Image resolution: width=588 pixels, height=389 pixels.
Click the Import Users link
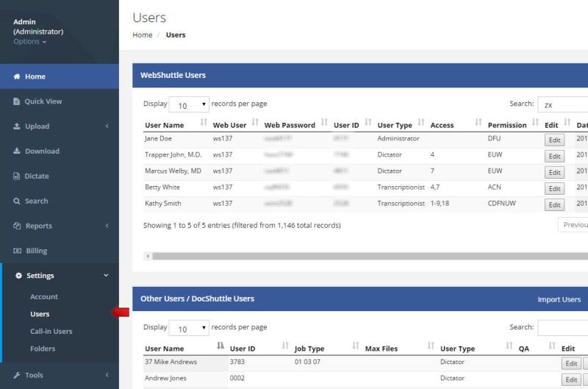coord(559,299)
